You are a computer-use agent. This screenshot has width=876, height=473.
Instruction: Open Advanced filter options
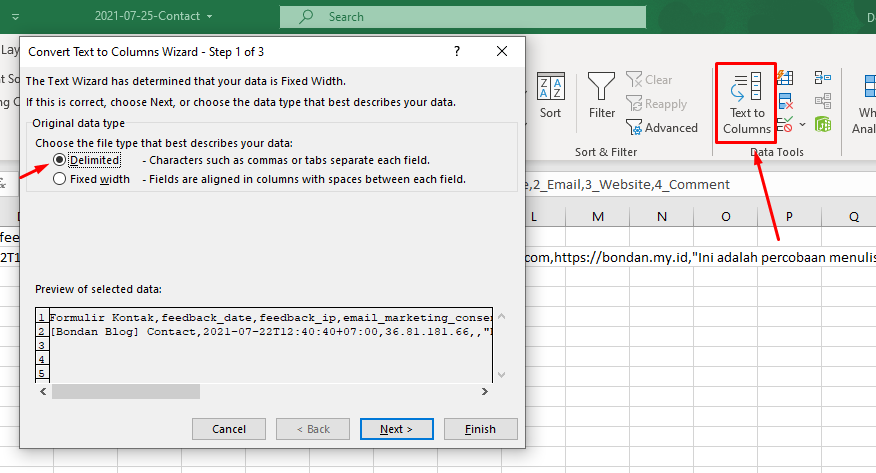tap(662, 128)
